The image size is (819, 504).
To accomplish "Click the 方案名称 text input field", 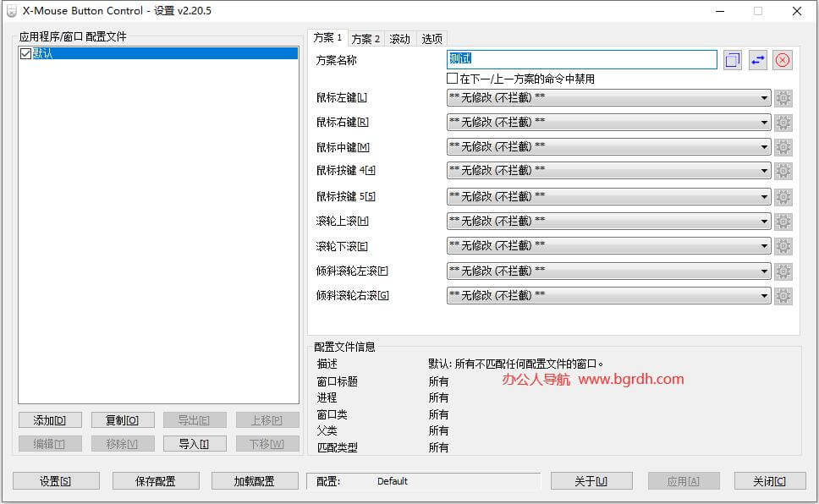I will point(581,60).
